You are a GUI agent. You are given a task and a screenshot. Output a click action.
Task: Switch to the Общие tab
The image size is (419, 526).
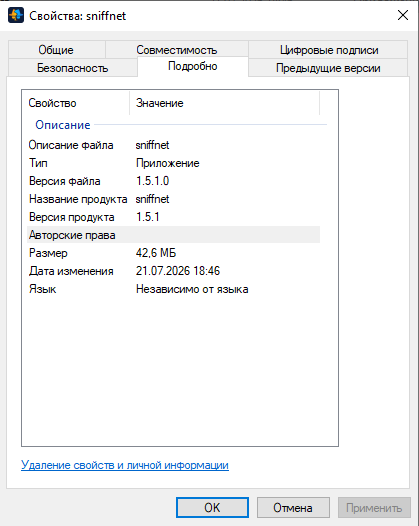tap(57, 50)
